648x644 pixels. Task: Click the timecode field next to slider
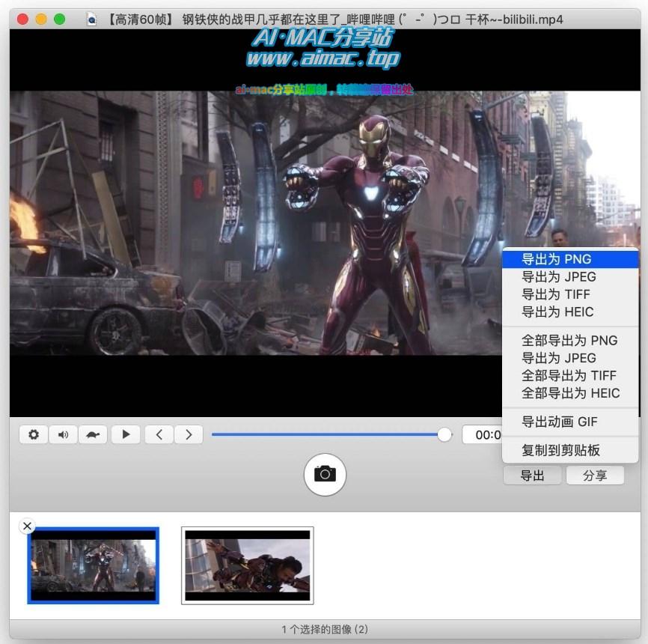coord(483,434)
